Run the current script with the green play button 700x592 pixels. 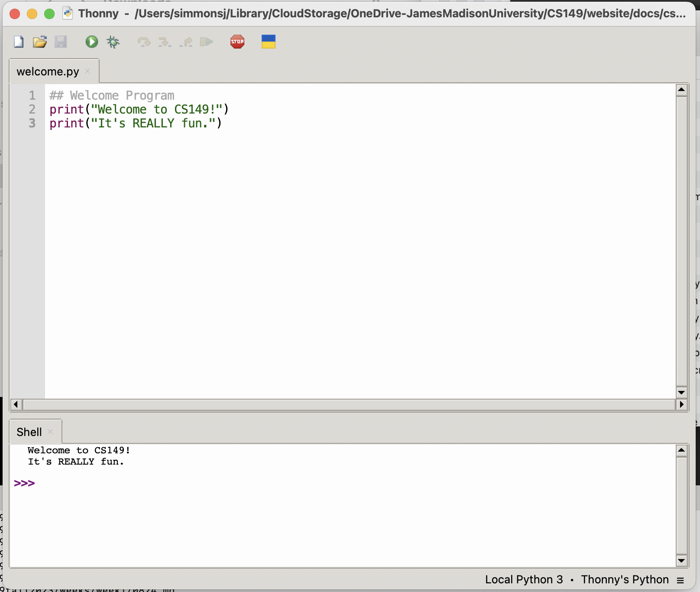click(91, 42)
